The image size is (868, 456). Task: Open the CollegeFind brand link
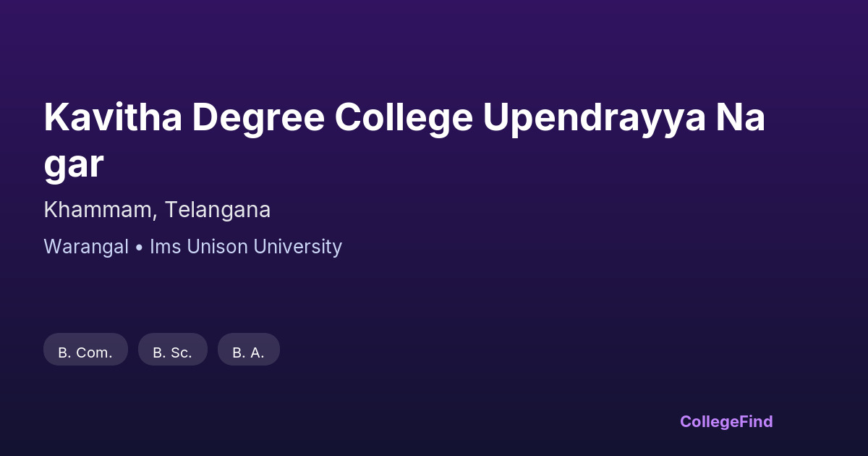click(726, 421)
